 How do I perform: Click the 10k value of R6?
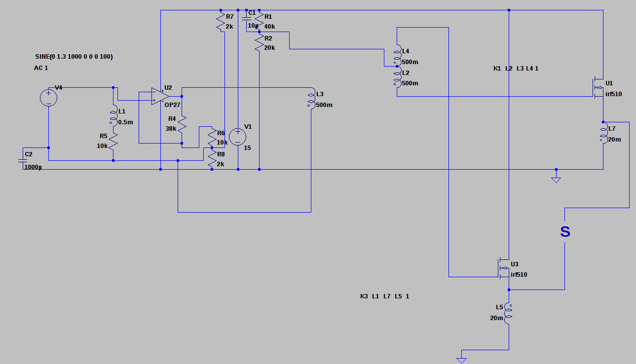tap(223, 143)
